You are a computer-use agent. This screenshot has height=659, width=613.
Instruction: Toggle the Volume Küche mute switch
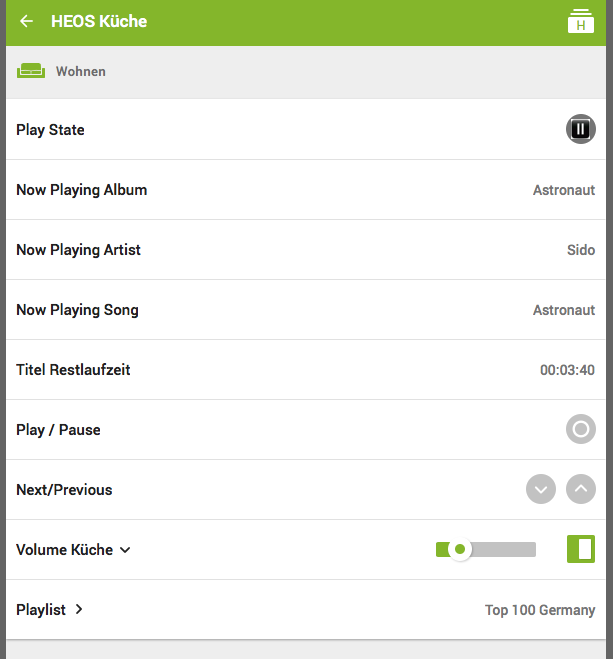click(580, 549)
